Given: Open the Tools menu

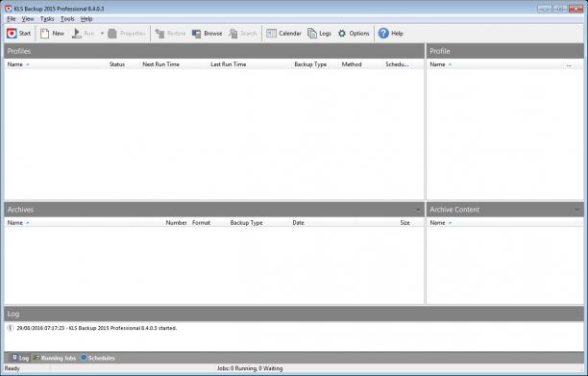Looking at the screenshot, I should pos(67,19).
